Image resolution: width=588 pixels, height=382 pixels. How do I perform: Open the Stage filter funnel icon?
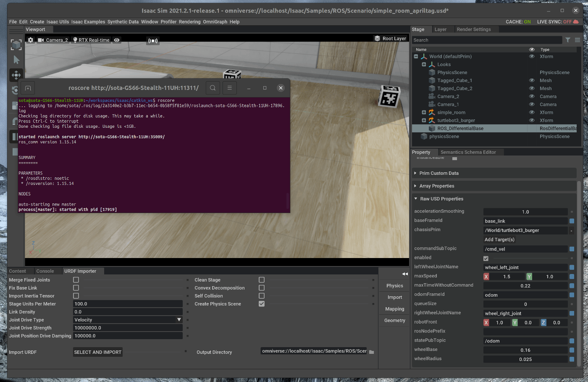[x=568, y=40]
